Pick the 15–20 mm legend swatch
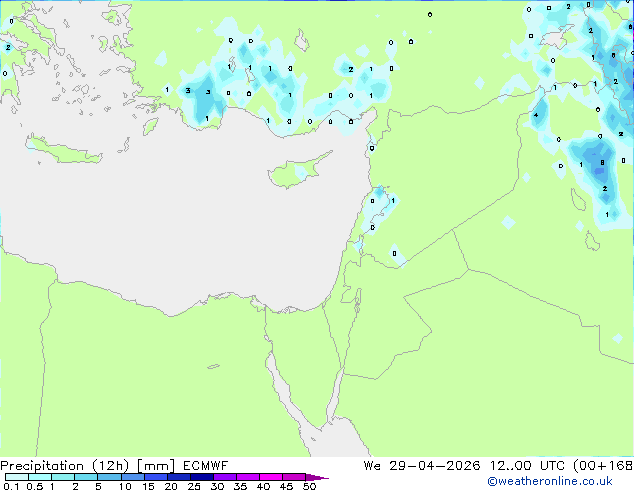Screen dimensions: 634x490 [156, 477]
